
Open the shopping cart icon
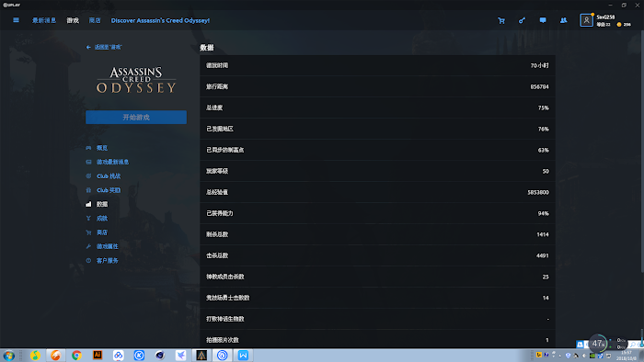pos(501,20)
